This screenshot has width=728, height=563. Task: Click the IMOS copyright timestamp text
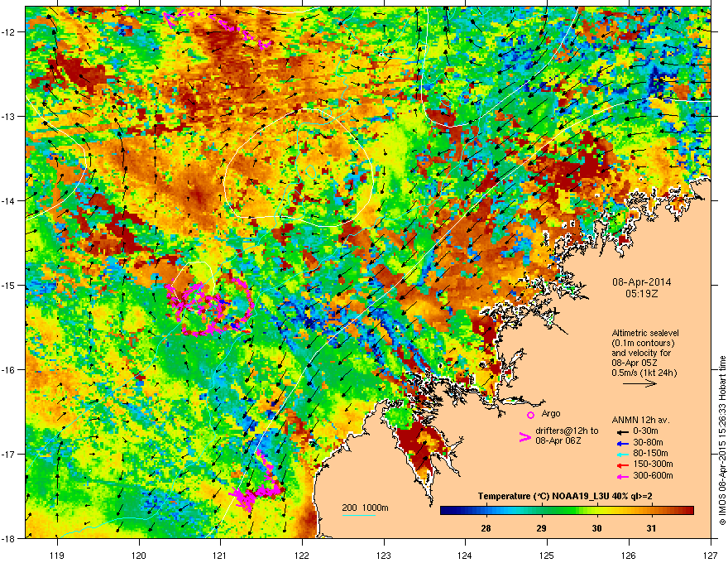pos(722,440)
